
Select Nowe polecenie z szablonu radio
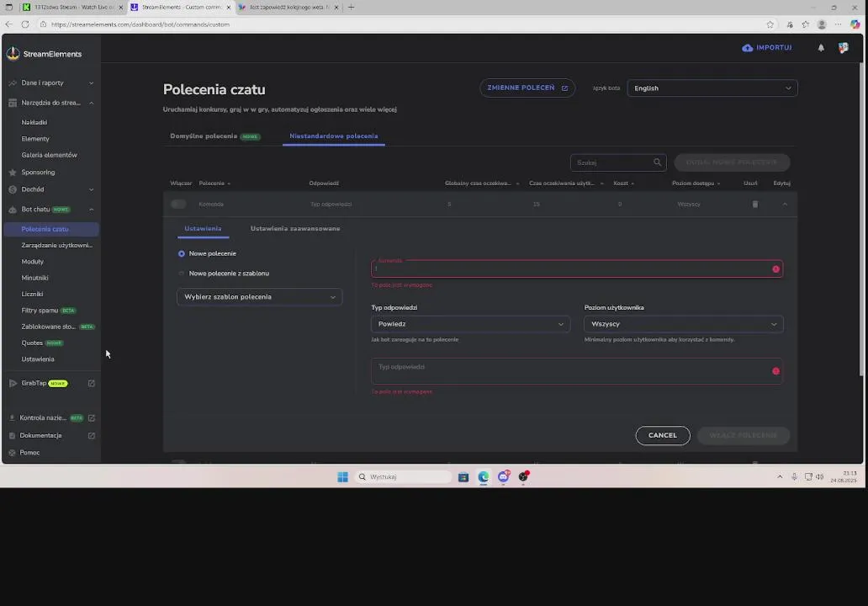(x=181, y=274)
